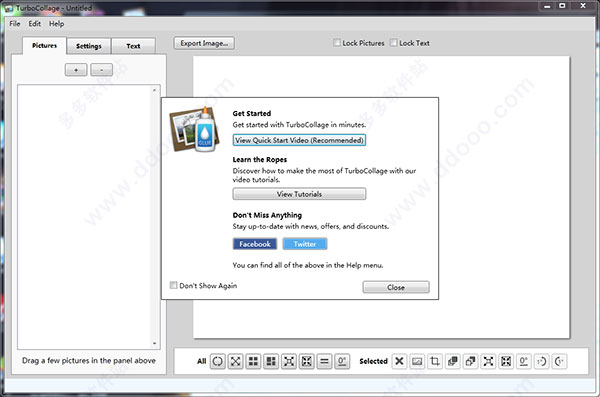Click the View Tutorials button

pyautogui.click(x=299, y=194)
